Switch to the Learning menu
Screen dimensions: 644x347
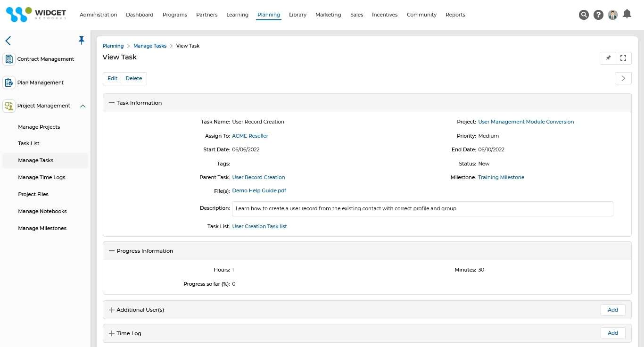tap(237, 15)
